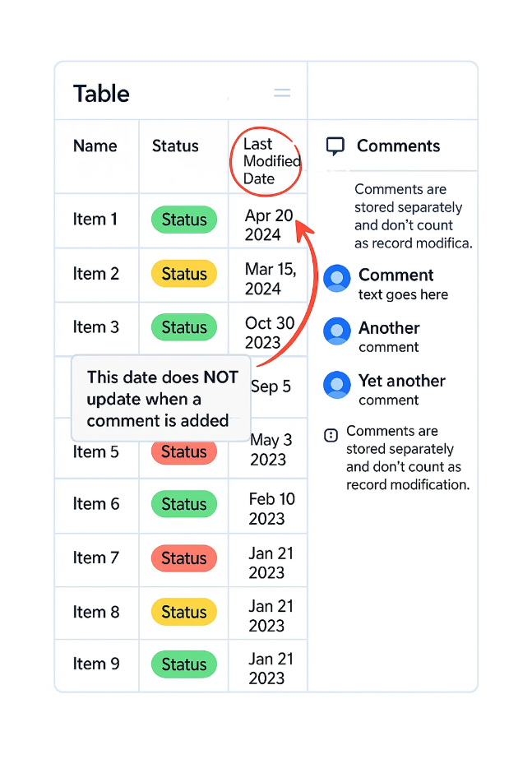Click Item 6 in the Name column
532x759 pixels.
(95, 504)
